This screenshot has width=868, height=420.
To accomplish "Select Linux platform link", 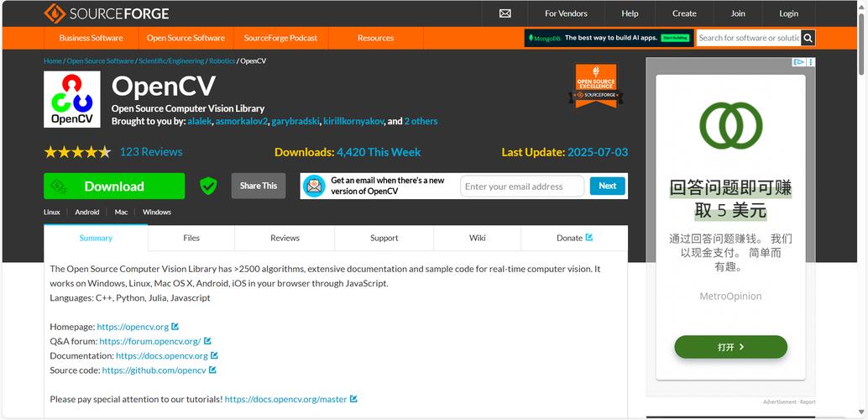I will 52,213.
